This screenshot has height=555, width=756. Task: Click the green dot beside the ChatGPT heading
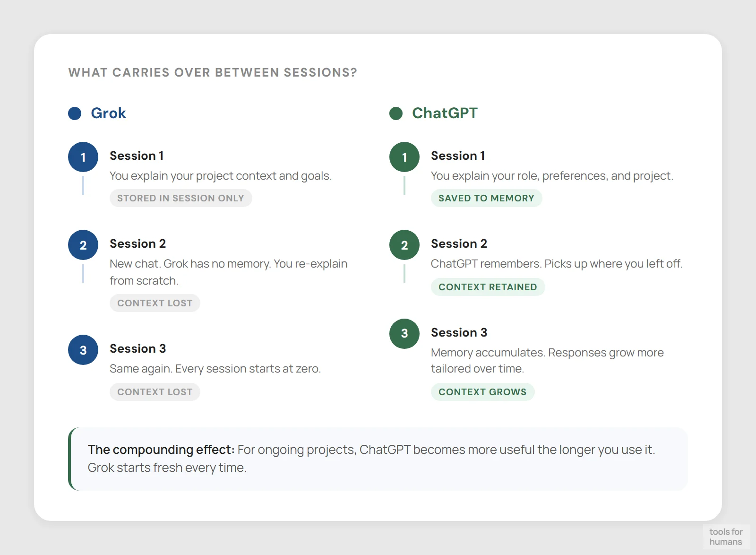(396, 113)
